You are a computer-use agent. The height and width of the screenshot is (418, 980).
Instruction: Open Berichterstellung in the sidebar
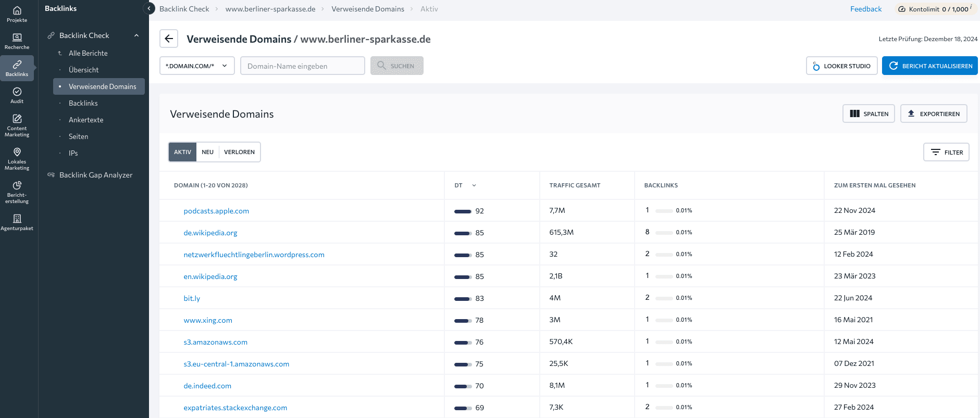[x=17, y=192]
